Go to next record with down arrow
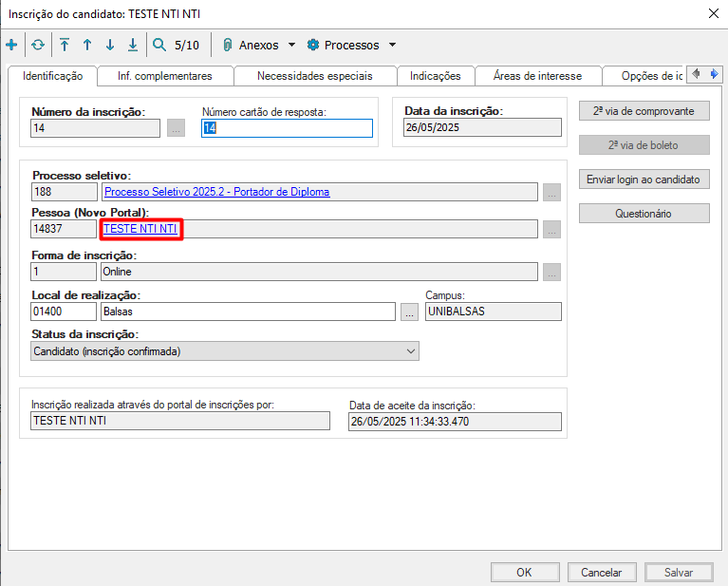The width and height of the screenshot is (728, 586). (110, 45)
